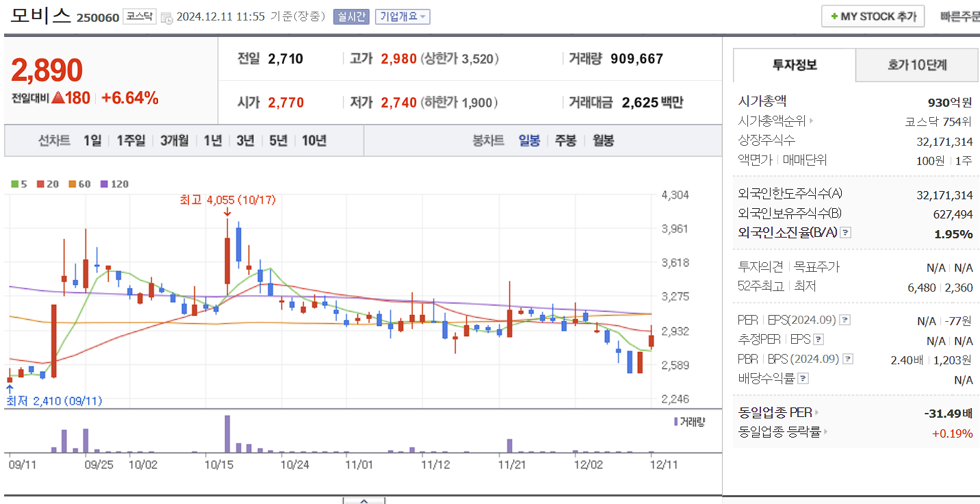The height and width of the screenshot is (504, 980).
Task: Click the 최저 2,410 (09/11) marker
Action: pos(54,401)
